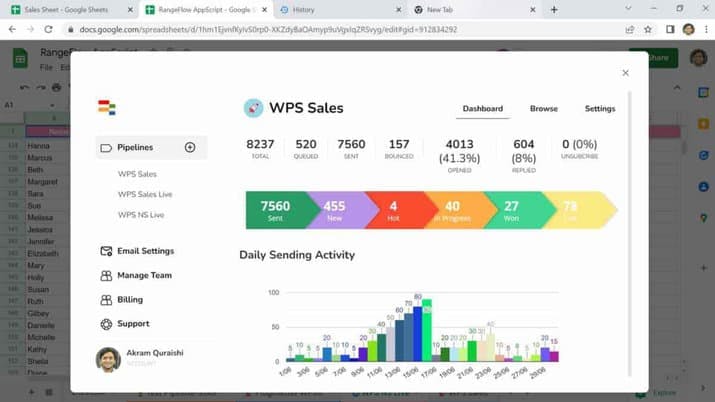Open browser side panel icon
The width and height of the screenshot is (715, 402).
pos(670,29)
